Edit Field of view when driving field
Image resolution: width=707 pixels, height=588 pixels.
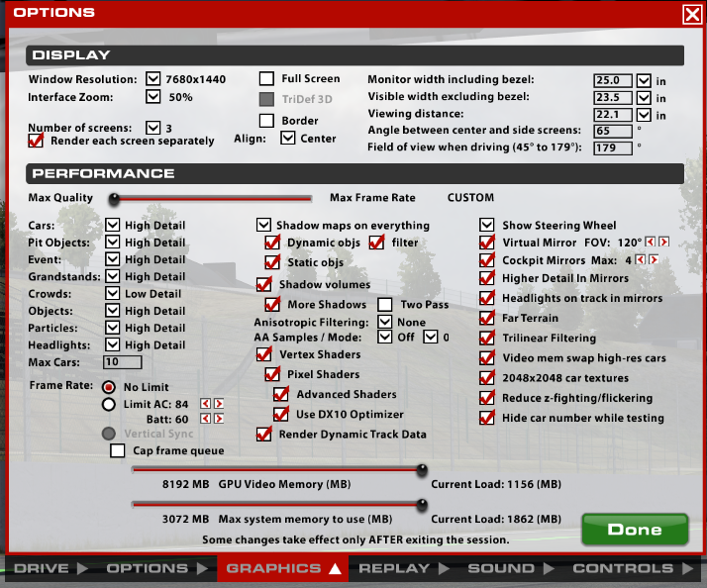(x=613, y=147)
